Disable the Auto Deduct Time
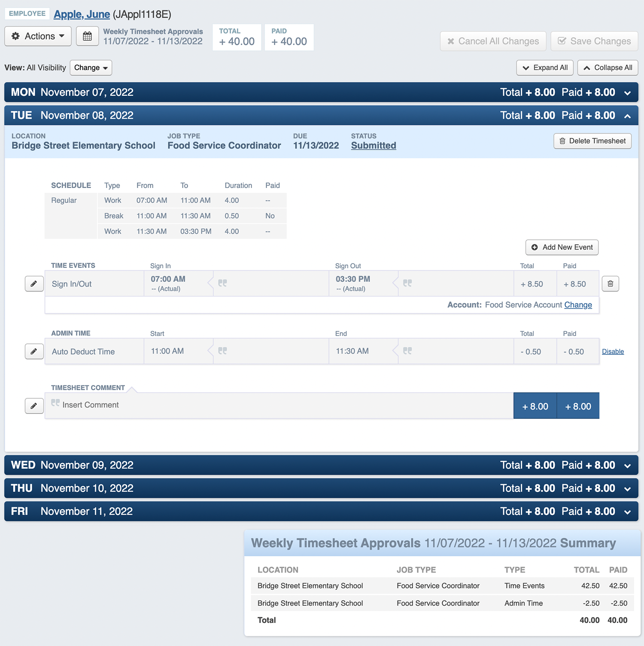The image size is (644, 646). tap(613, 352)
